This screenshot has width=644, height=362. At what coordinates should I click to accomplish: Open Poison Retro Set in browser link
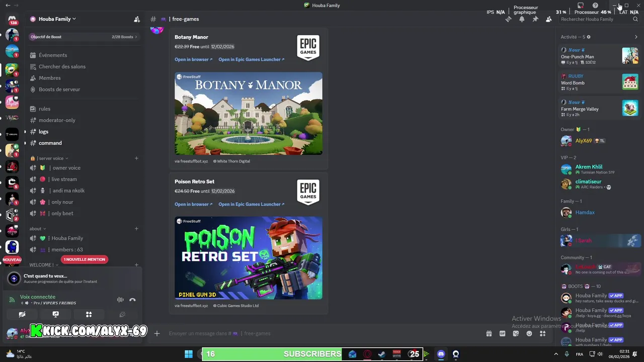pos(193,204)
